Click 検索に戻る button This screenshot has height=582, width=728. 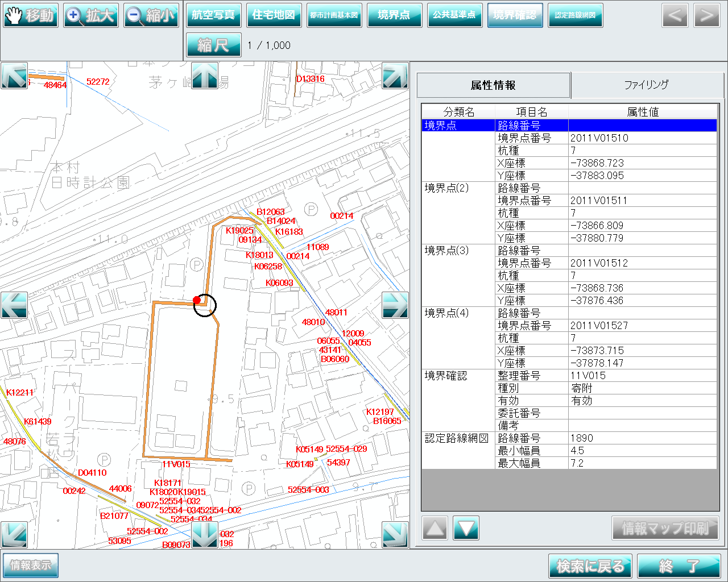click(590, 566)
